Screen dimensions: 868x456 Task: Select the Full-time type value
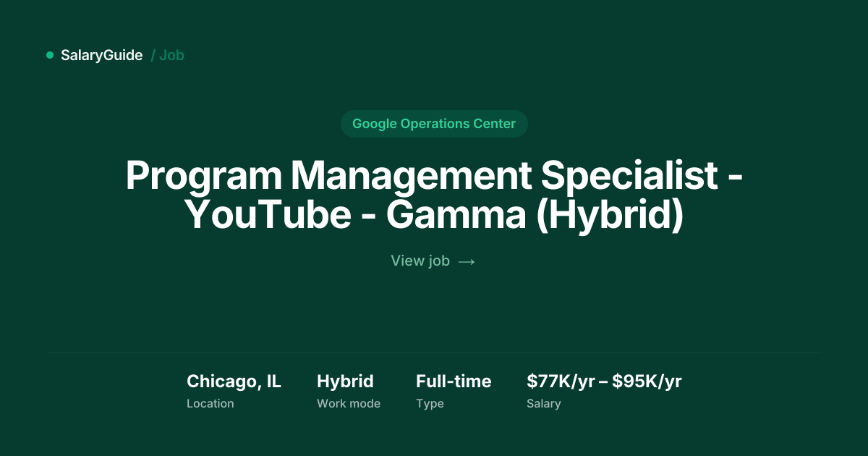(x=454, y=381)
